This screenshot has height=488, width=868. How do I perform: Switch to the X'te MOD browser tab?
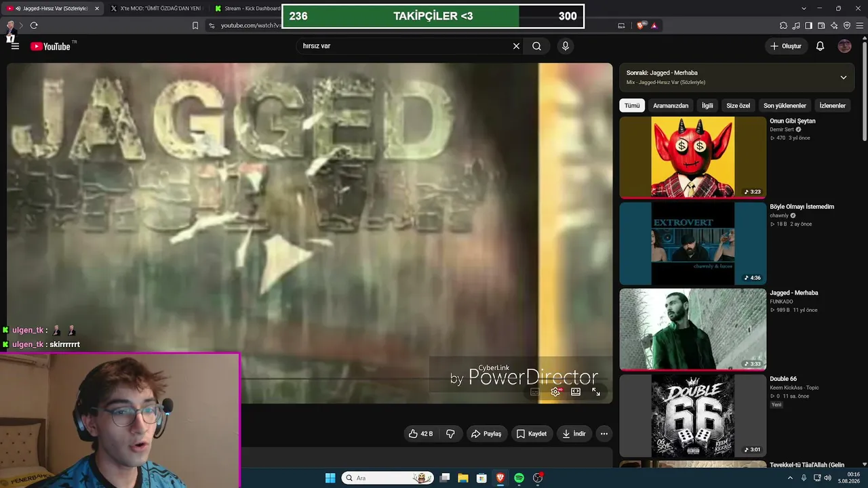[x=158, y=8]
